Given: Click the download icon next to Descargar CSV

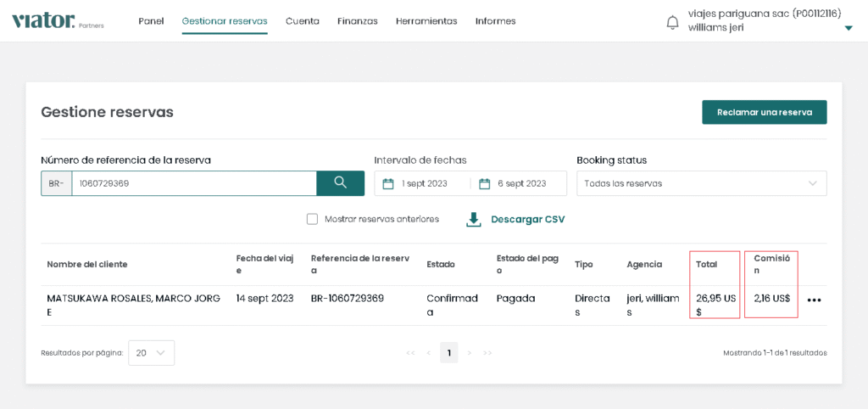Looking at the screenshot, I should tap(473, 220).
